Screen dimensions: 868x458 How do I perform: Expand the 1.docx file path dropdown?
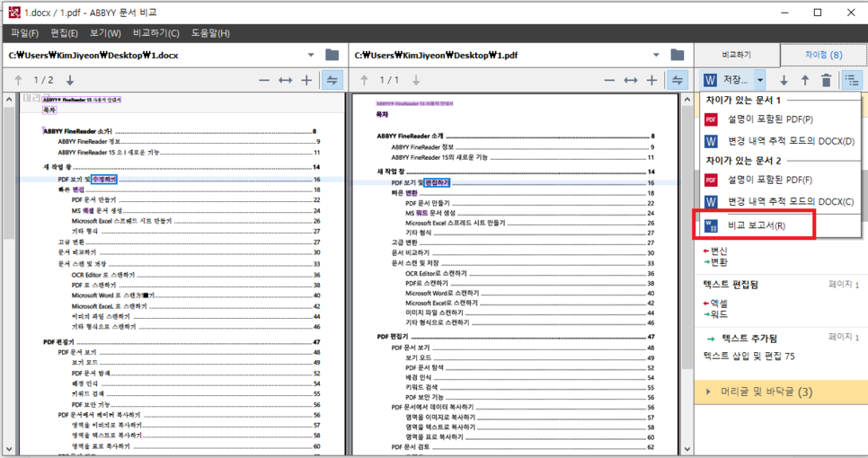click(x=311, y=55)
